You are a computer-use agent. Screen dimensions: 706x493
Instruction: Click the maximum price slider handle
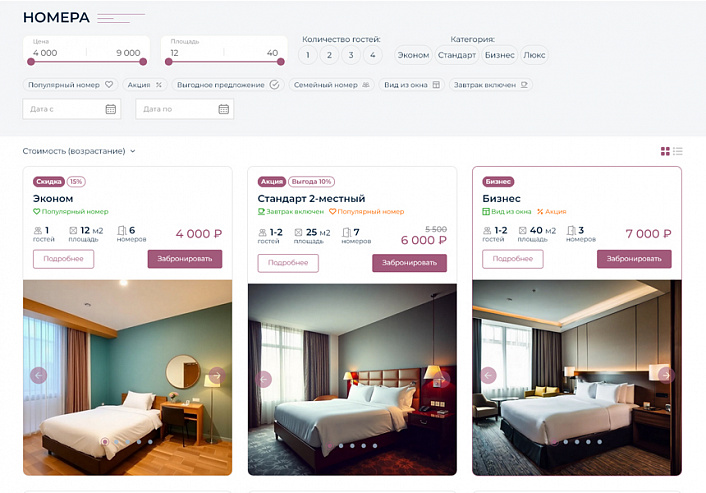pyautogui.click(x=143, y=62)
